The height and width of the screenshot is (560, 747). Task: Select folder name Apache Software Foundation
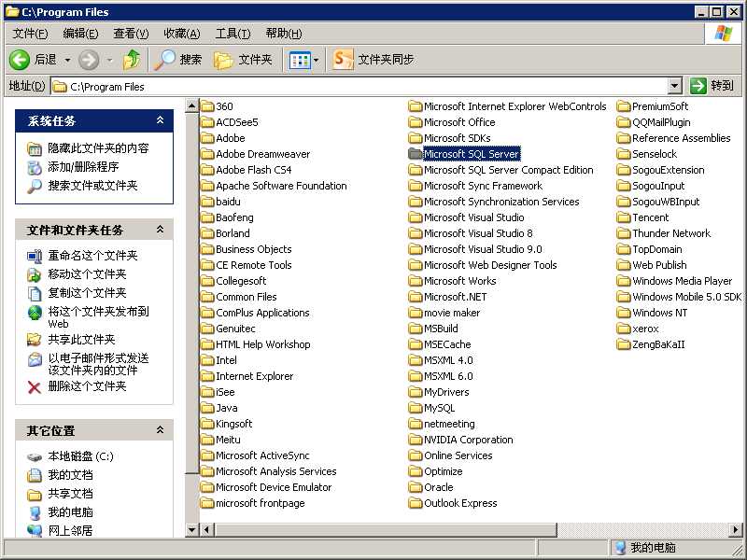coord(281,186)
